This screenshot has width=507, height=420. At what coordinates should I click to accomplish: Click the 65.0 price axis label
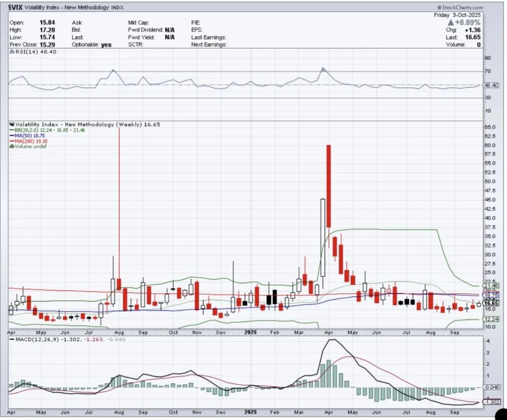(490, 127)
